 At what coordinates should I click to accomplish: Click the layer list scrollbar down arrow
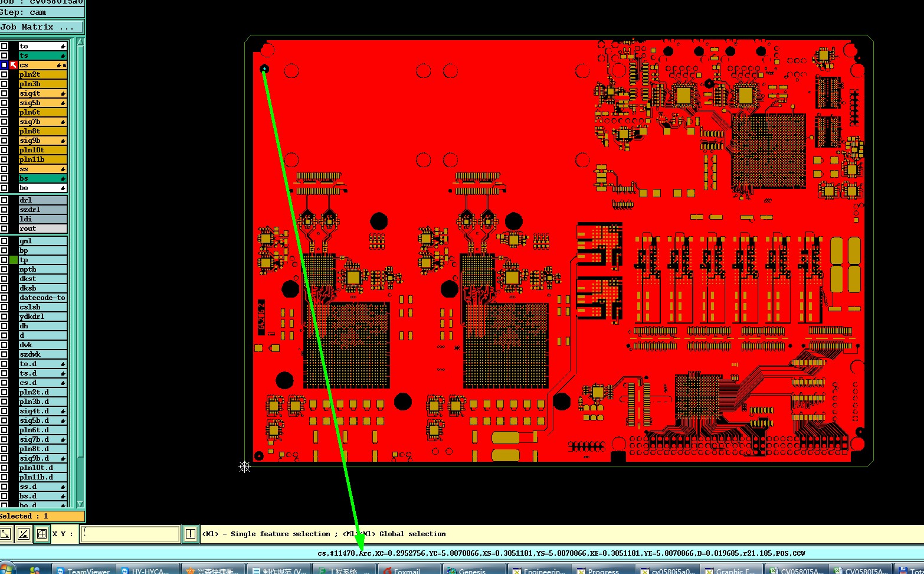tap(80, 504)
